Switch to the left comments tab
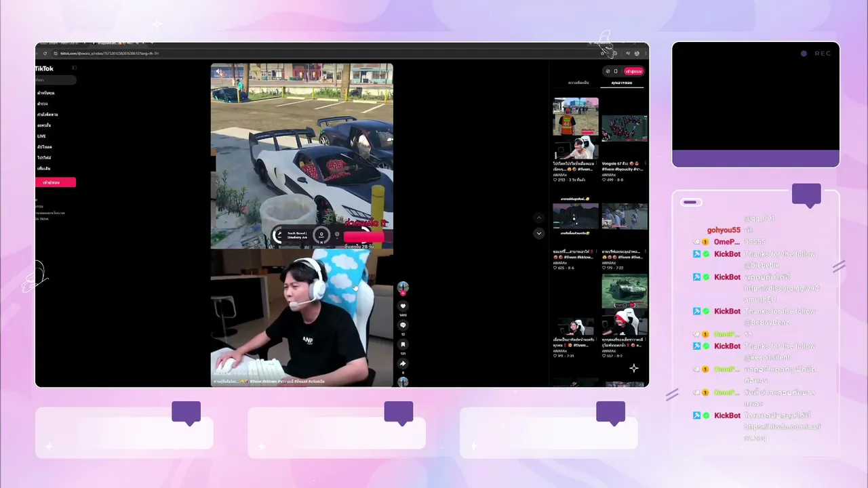The height and width of the screenshot is (488, 868). [578, 83]
